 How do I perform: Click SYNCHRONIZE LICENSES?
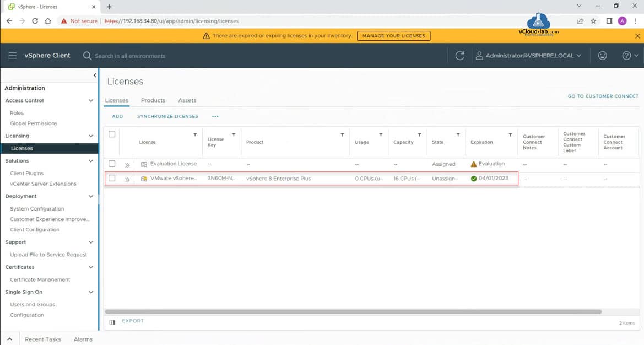(x=167, y=116)
